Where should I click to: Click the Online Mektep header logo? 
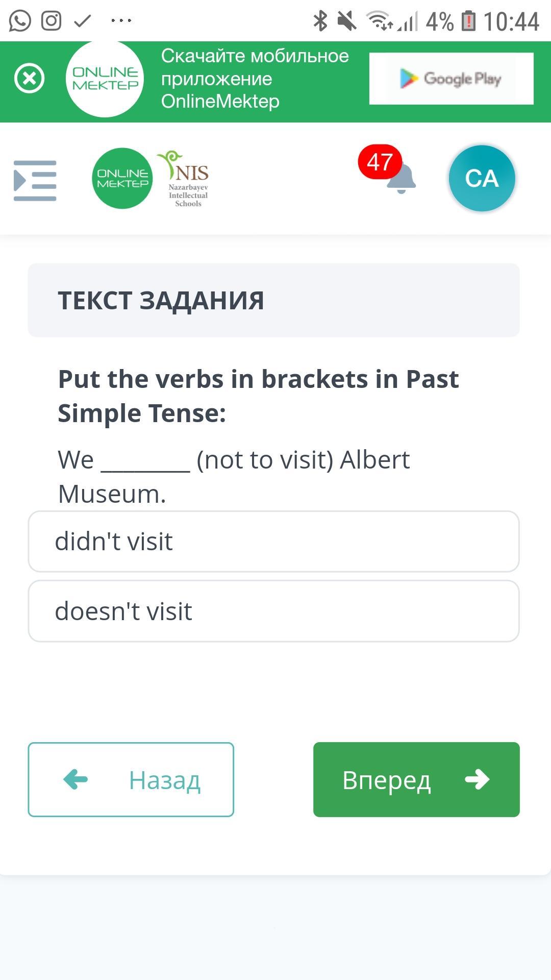pos(122,178)
